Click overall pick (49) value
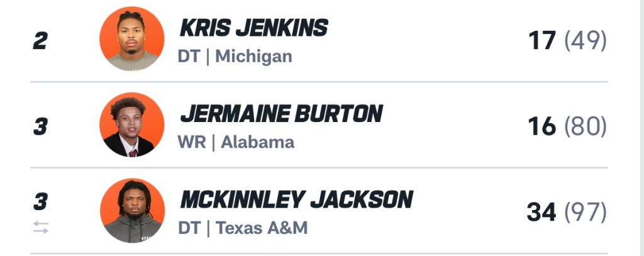This screenshot has width=644, height=256. (x=586, y=42)
